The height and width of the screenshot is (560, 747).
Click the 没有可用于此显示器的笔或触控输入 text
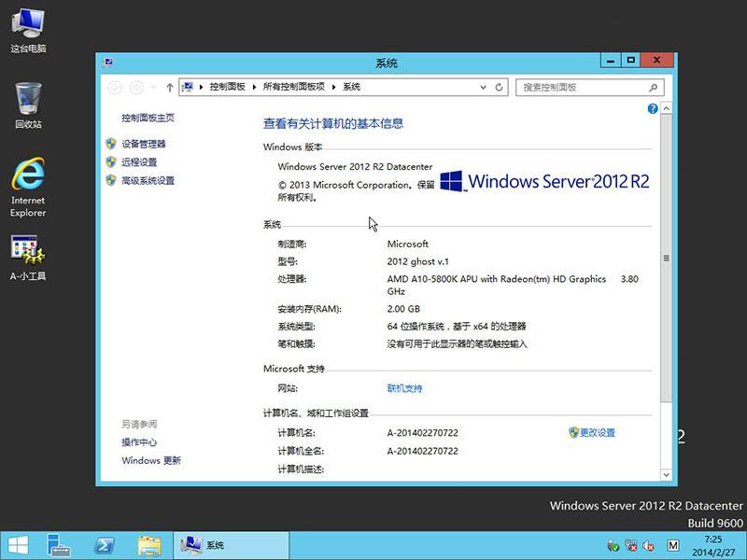click(457, 343)
